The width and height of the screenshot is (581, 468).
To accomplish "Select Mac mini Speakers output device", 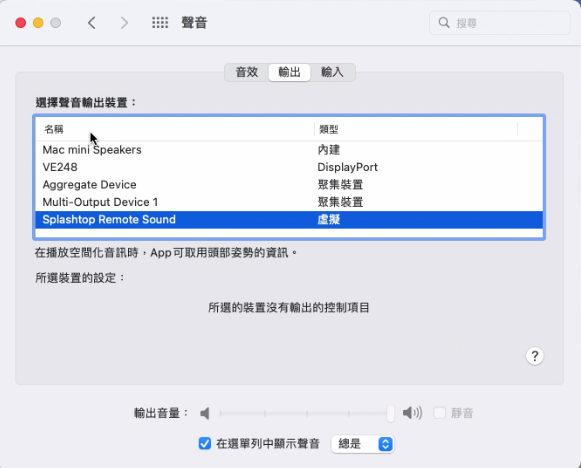I will tap(289, 150).
